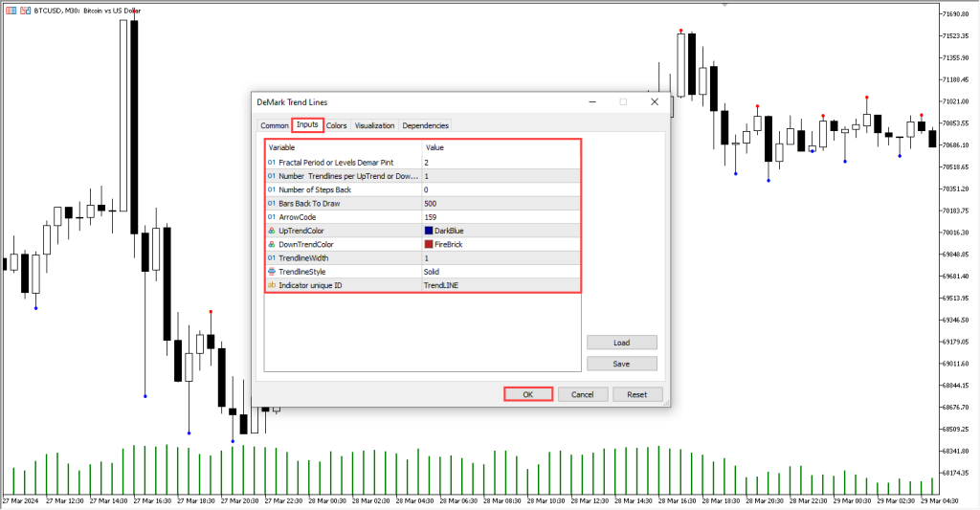Click the color icon beside UpTrendColor
This screenshot has width=980, height=510.
(272, 231)
